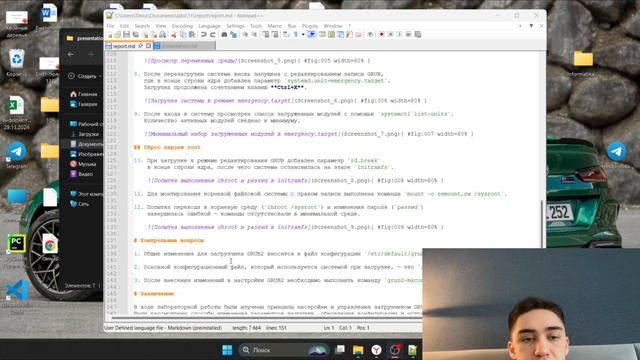Click Task View icon on taskbar

340,350
